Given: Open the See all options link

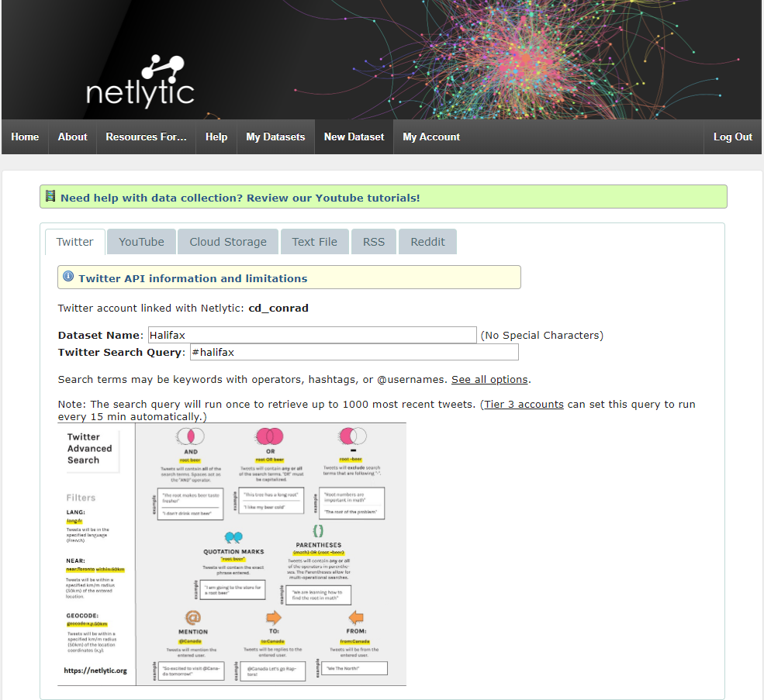Looking at the screenshot, I should click(x=489, y=380).
